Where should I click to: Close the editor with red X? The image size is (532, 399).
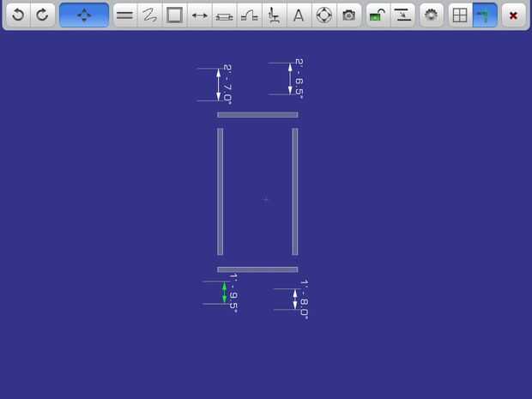coord(514,15)
